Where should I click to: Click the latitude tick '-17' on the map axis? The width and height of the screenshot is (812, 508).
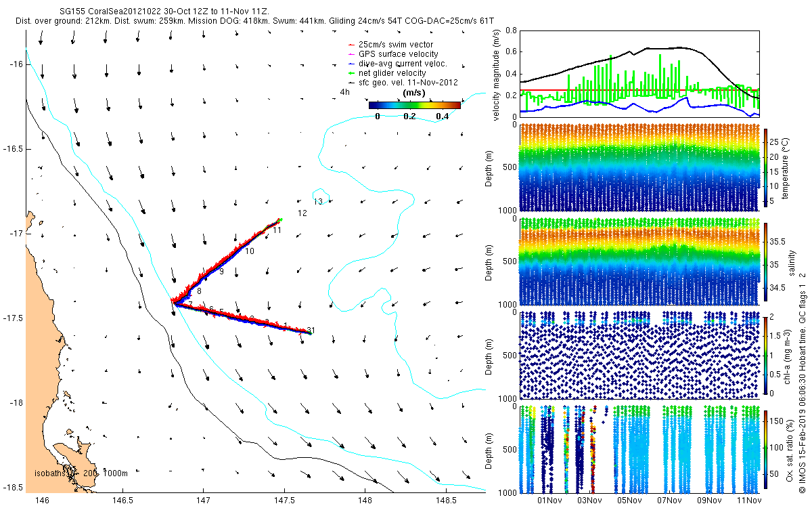coord(16,233)
